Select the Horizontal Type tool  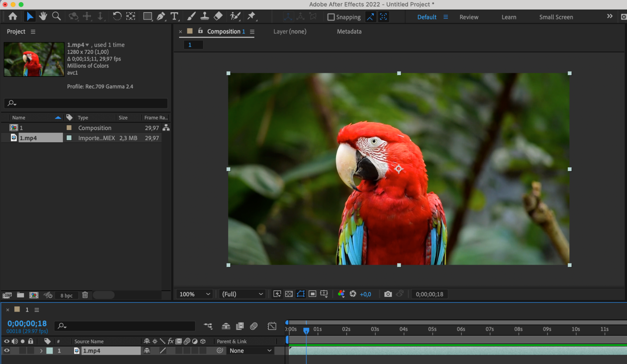(174, 16)
